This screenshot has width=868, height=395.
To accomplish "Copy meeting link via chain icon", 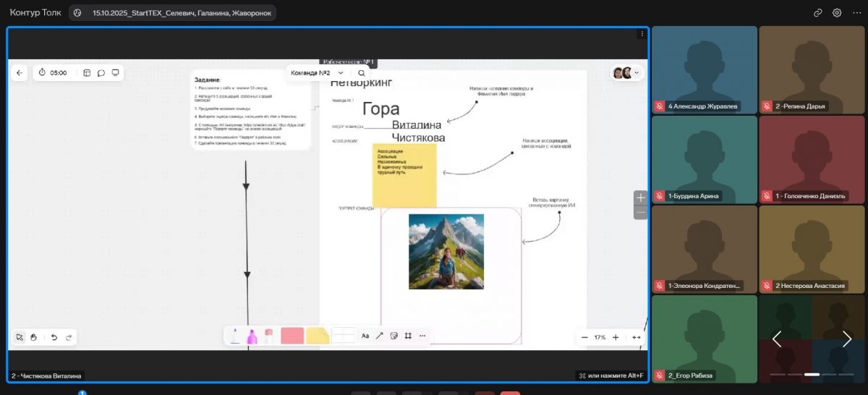I will click(818, 12).
